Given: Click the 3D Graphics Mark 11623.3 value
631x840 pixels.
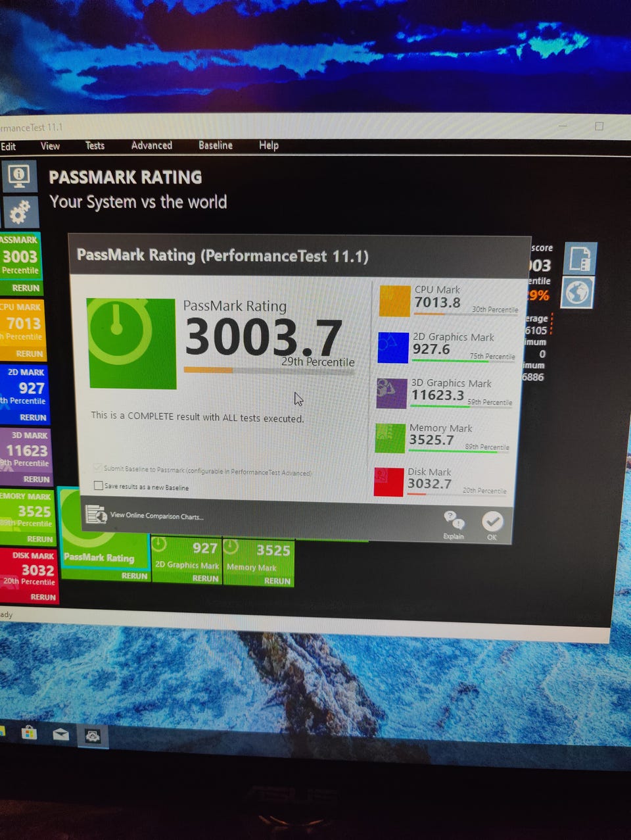Looking at the screenshot, I should [x=438, y=395].
